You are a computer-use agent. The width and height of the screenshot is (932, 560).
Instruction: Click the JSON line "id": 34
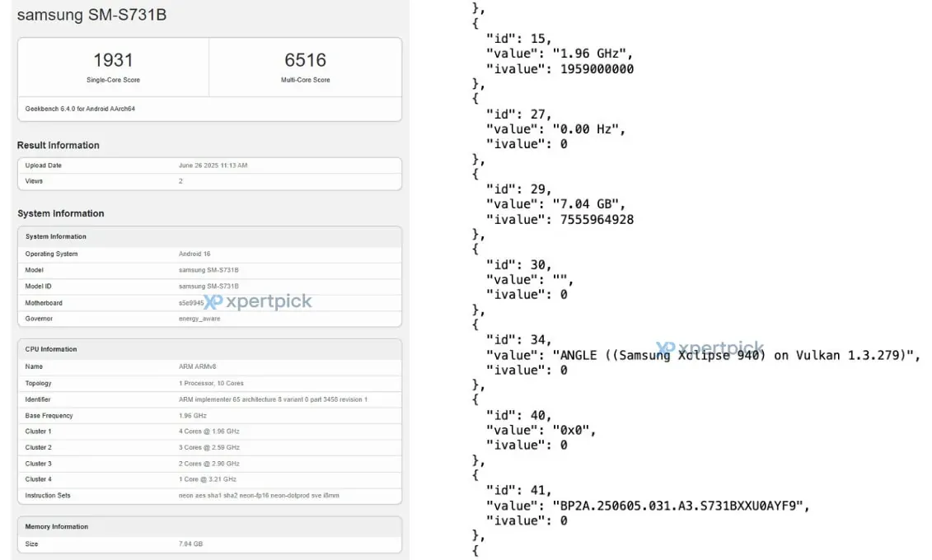pos(519,339)
